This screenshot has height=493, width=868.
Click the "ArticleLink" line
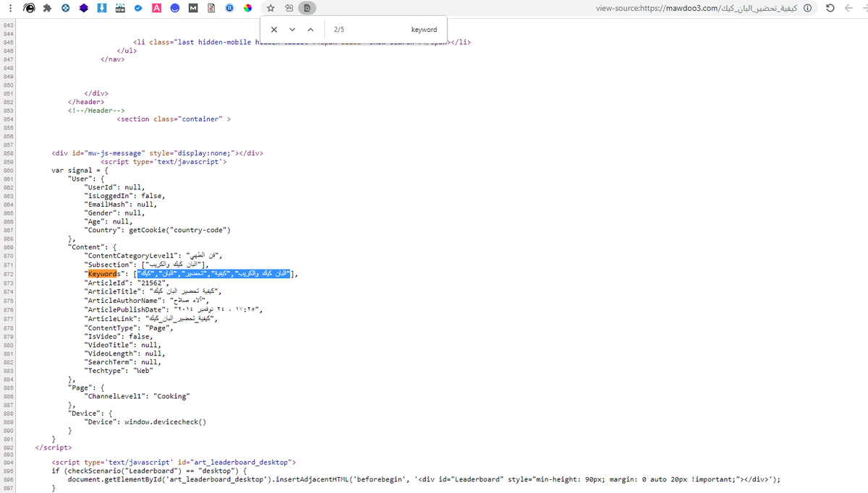[x=150, y=317]
